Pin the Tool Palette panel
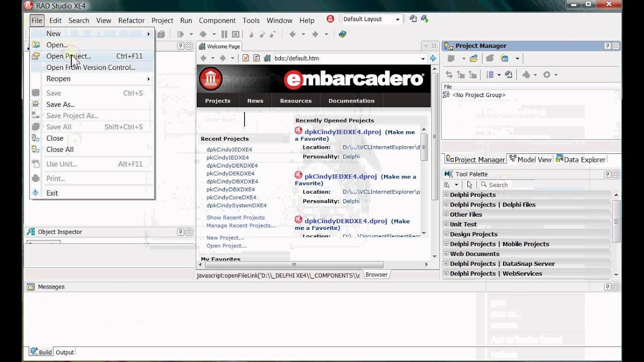The image size is (644, 362). [607, 174]
